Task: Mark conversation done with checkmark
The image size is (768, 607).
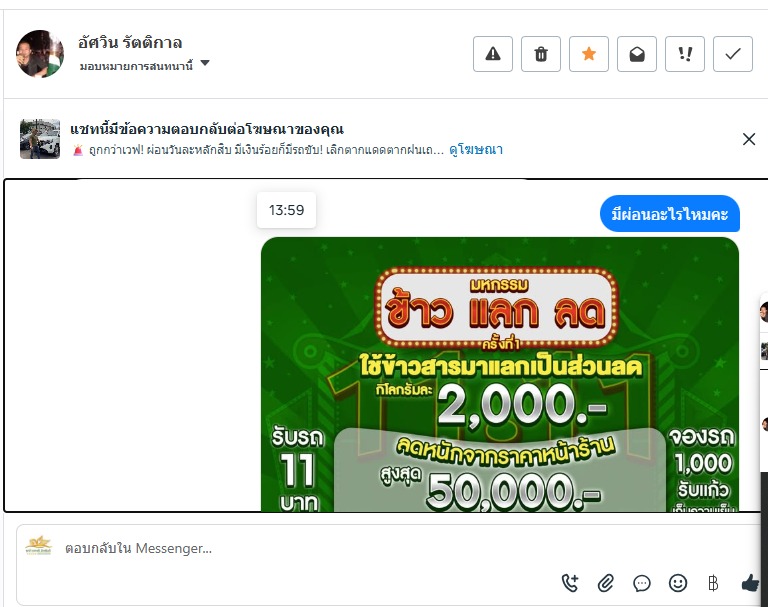Action: [733, 54]
